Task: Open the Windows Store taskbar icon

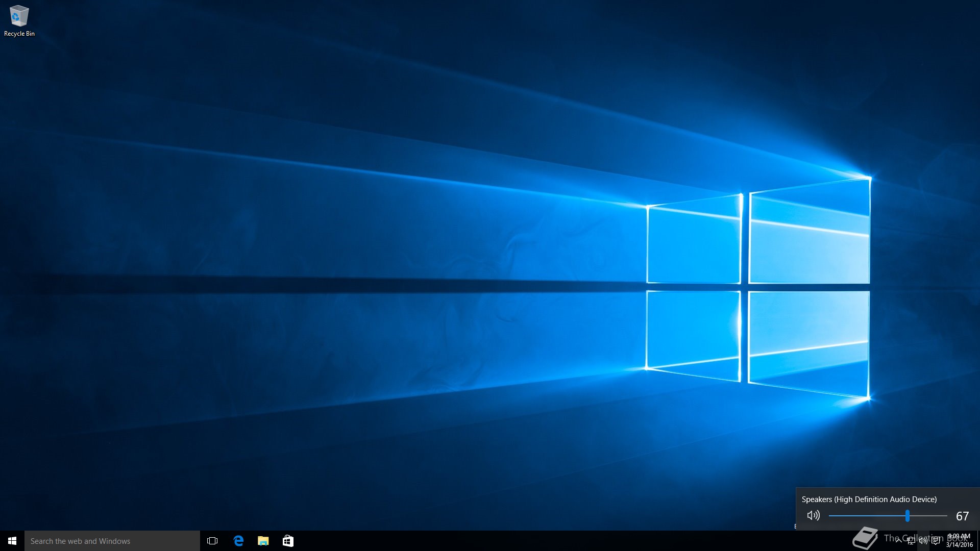Action: (x=288, y=541)
